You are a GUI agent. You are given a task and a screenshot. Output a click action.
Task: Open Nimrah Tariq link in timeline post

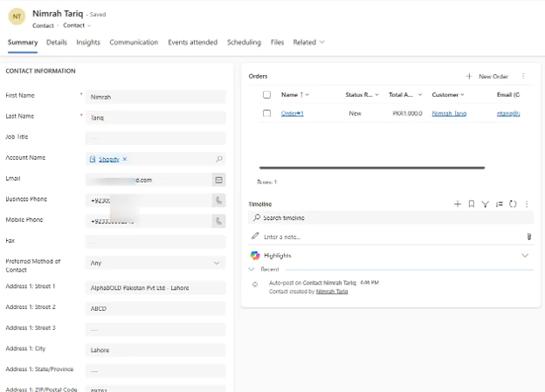point(332,292)
